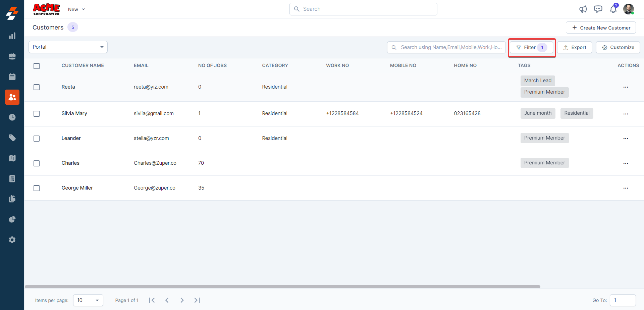The height and width of the screenshot is (310, 644).
Task: Expand the New dropdown beside the logo
Action: [76, 9]
